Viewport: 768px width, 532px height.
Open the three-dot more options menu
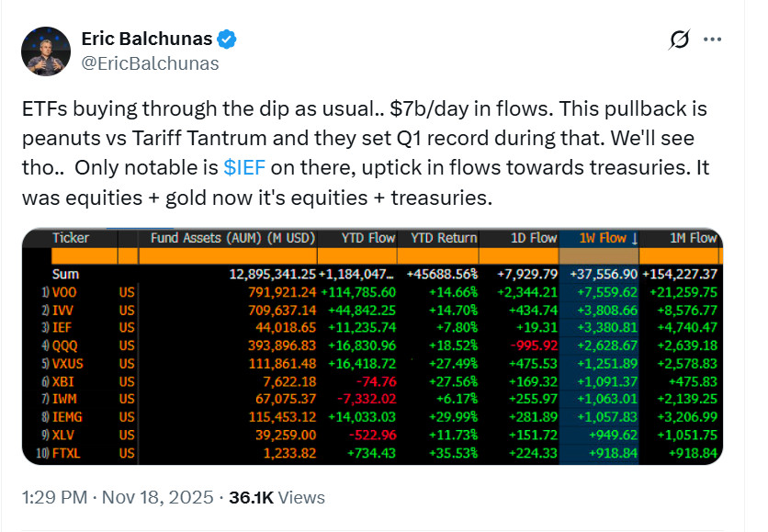coord(712,40)
